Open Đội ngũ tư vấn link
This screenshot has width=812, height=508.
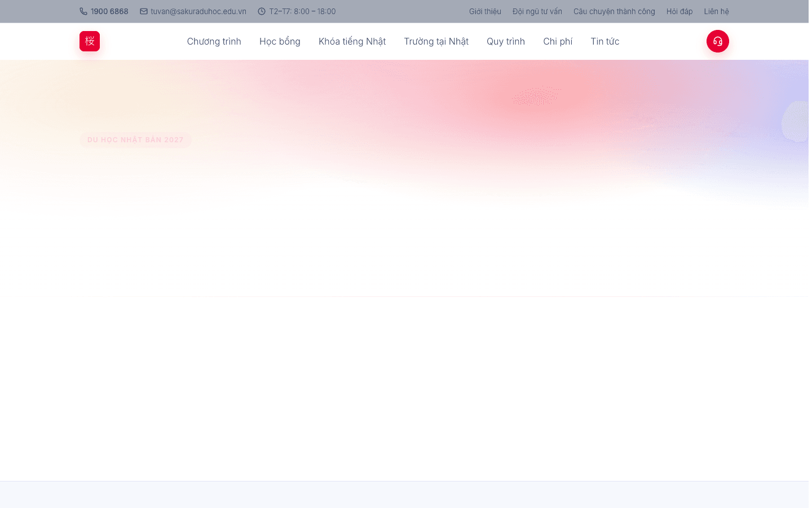tap(537, 11)
